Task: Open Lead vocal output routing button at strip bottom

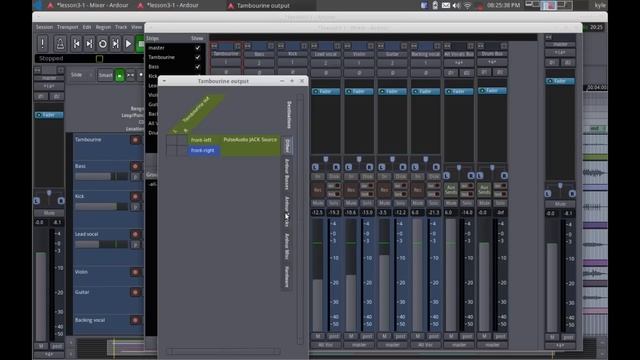Action: point(326,345)
